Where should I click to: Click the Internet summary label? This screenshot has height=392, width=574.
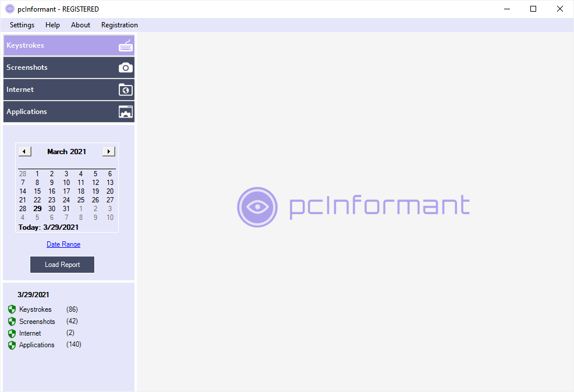click(x=30, y=333)
